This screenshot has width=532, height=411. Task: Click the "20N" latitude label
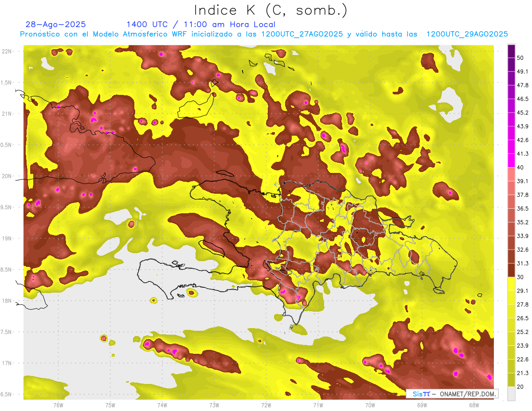coord(7,176)
